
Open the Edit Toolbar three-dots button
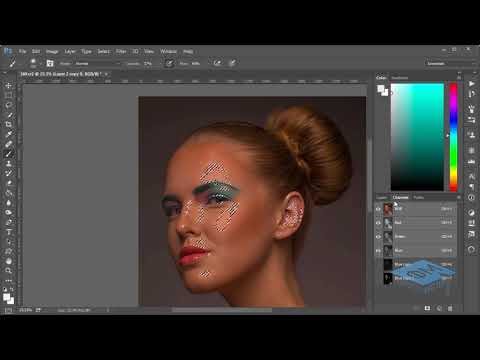[9, 280]
